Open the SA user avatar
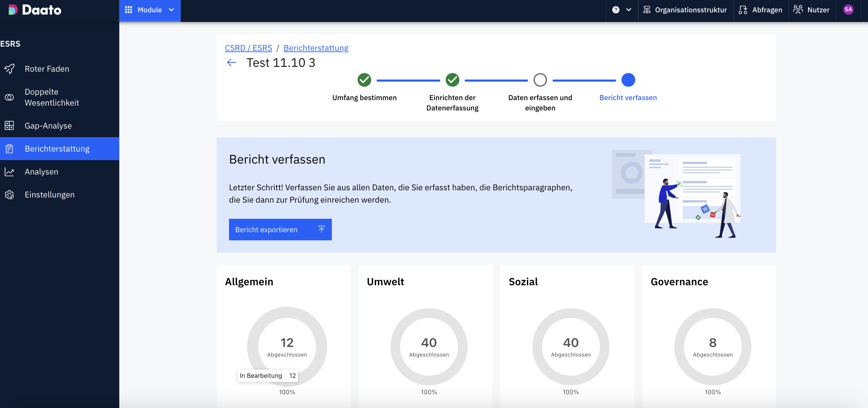Image resolution: width=868 pixels, height=408 pixels. click(x=848, y=10)
